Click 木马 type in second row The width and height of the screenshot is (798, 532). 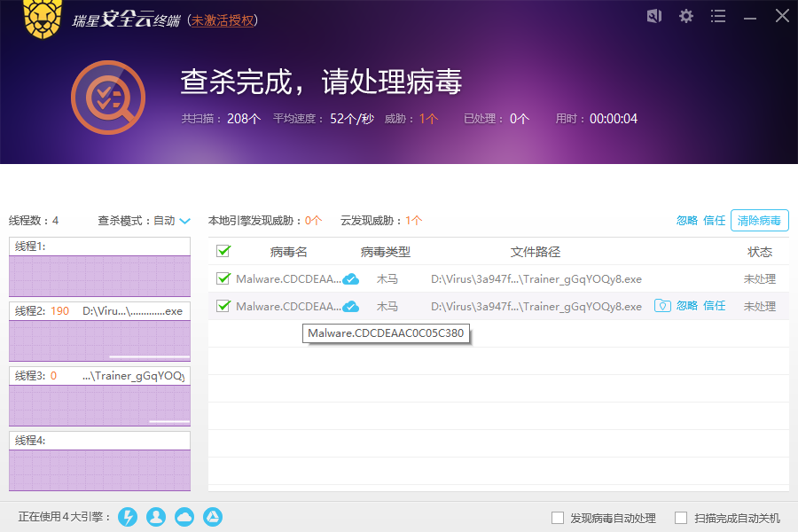pyautogui.click(x=387, y=307)
